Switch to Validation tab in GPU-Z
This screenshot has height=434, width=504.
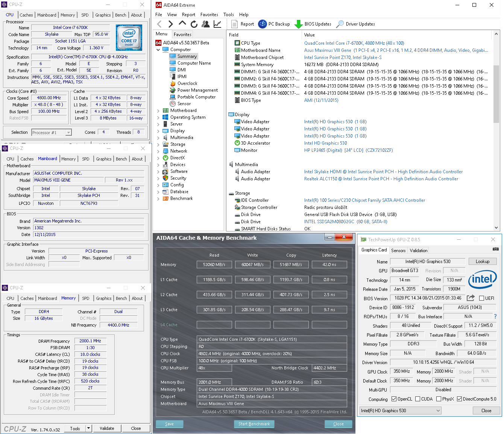coord(419,251)
